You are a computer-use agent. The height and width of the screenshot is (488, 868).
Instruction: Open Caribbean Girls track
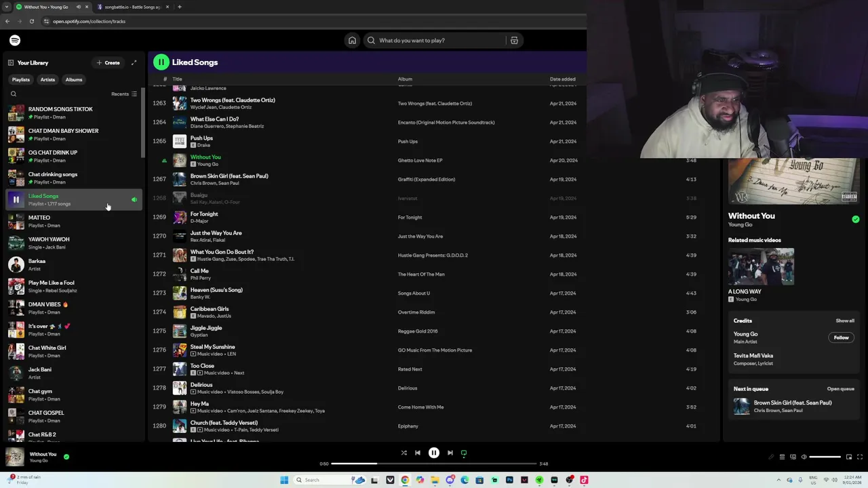coord(210,309)
